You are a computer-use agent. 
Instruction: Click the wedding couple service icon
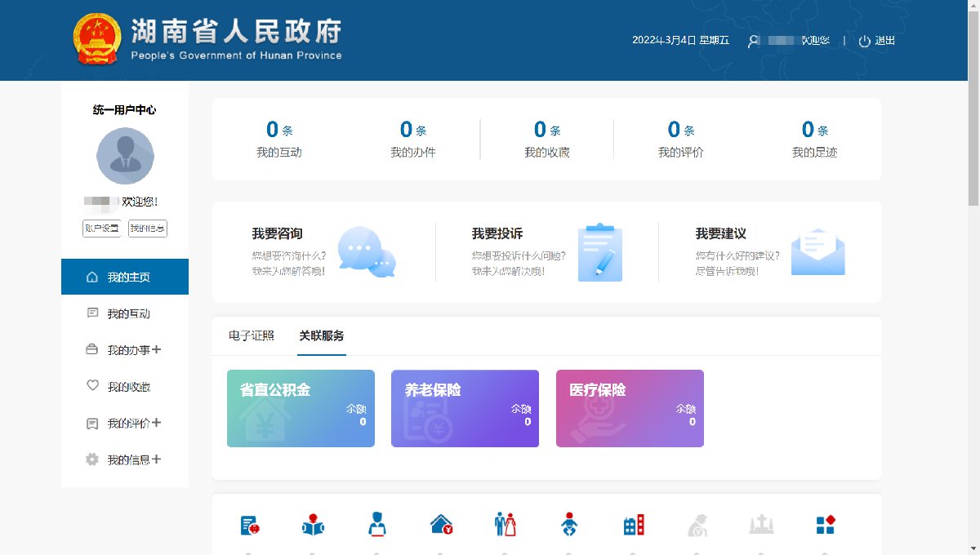(506, 524)
